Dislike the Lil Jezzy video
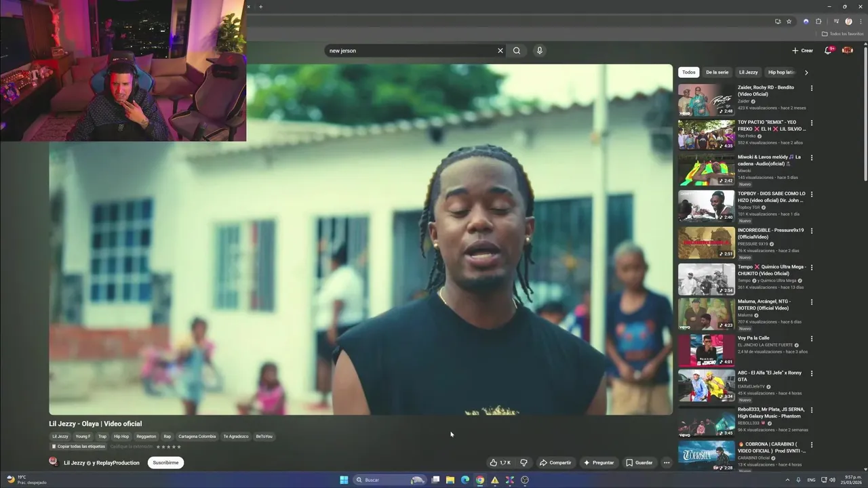 click(x=524, y=463)
